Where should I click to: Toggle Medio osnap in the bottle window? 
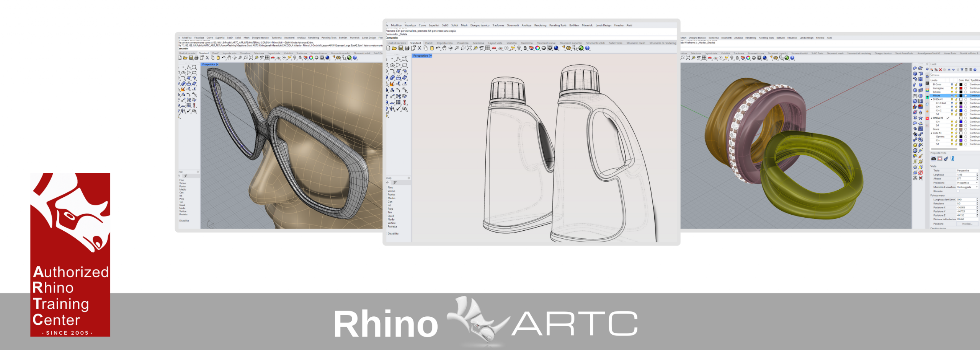click(391, 198)
